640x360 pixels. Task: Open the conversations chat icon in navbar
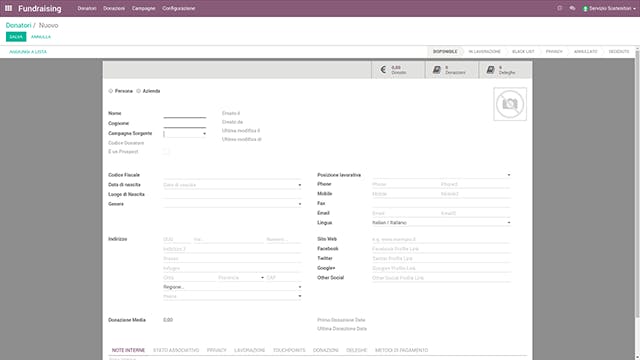tap(572, 8)
